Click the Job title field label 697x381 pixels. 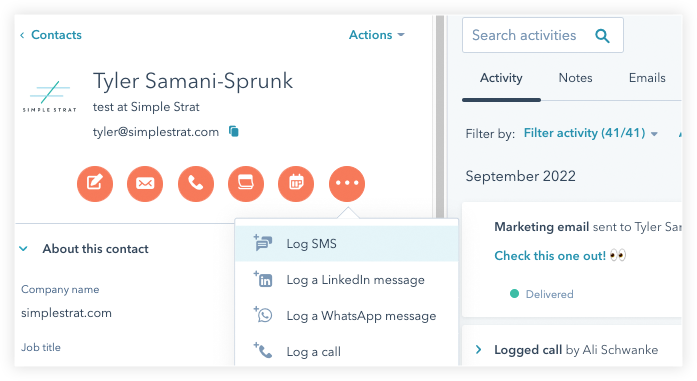pyautogui.click(x=41, y=347)
